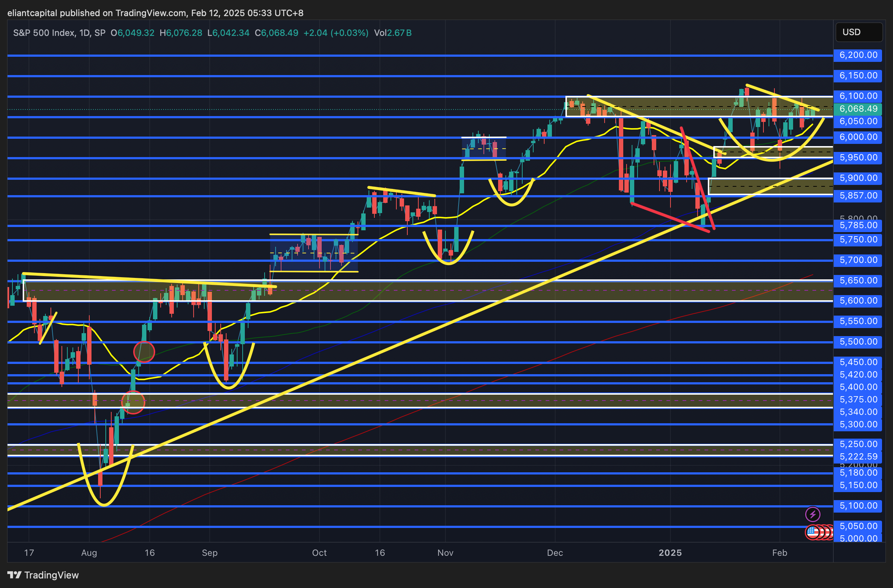Click the TradingView logo at bottom left
The image size is (893, 588).
(43, 575)
